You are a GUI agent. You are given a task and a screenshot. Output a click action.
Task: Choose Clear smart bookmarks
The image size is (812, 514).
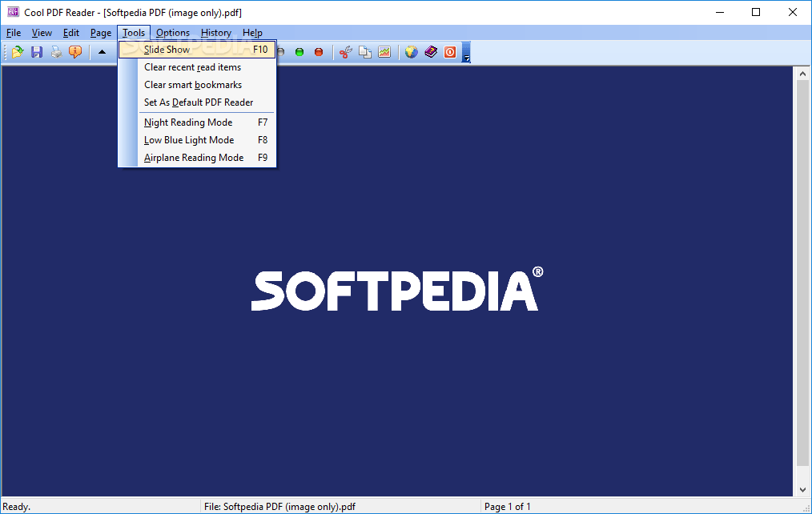pos(197,85)
